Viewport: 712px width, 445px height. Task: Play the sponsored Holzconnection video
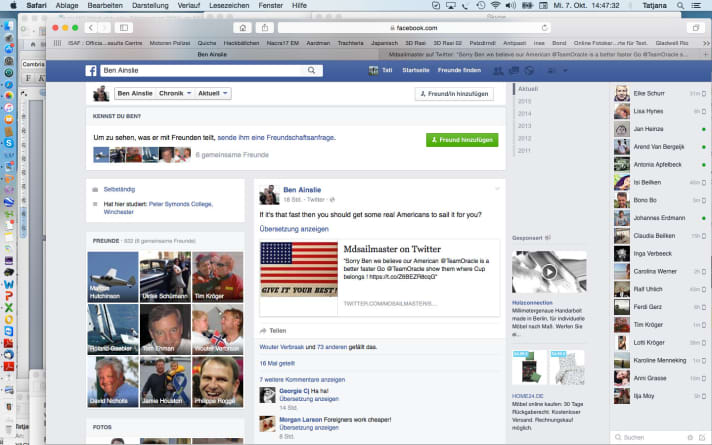point(549,272)
